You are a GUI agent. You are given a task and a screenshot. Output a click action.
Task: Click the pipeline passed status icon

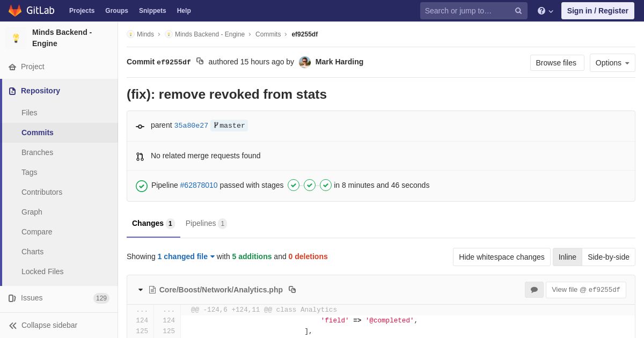pyautogui.click(x=142, y=186)
